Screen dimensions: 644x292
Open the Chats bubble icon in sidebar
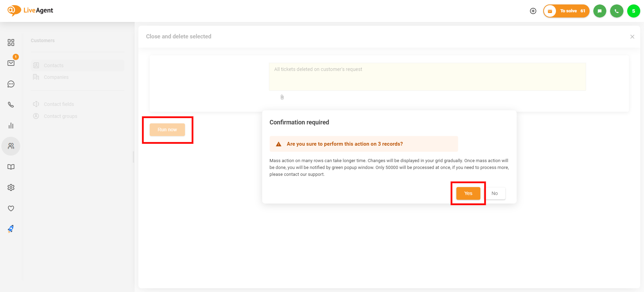pos(11,84)
